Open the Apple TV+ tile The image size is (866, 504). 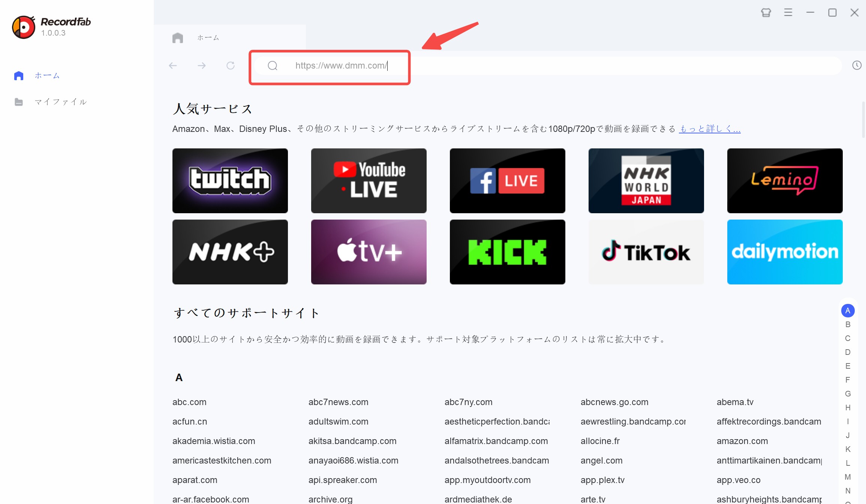[369, 252]
